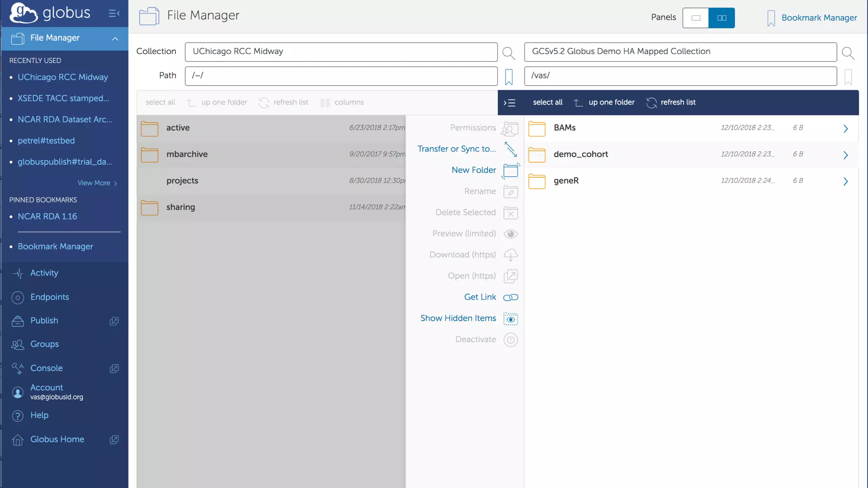This screenshot has height=488, width=868.
Task: Click the New Folder icon
Action: click(510, 170)
